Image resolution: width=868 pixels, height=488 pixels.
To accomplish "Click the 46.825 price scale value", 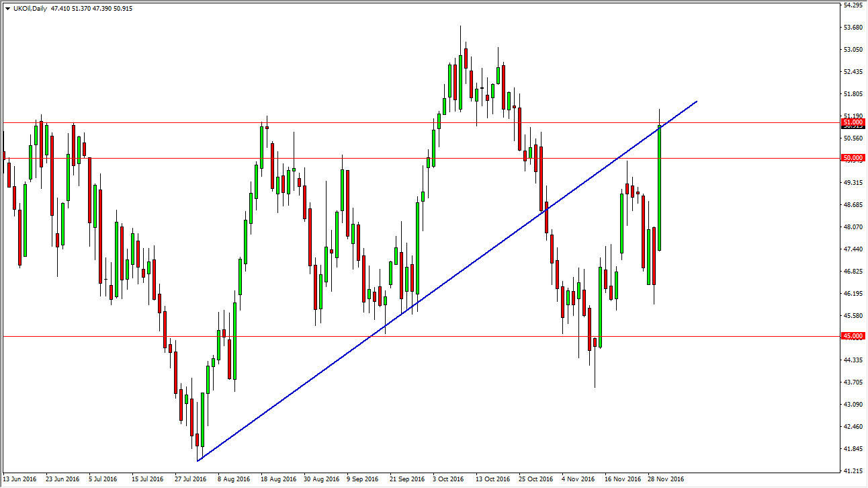I will (853, 272).
